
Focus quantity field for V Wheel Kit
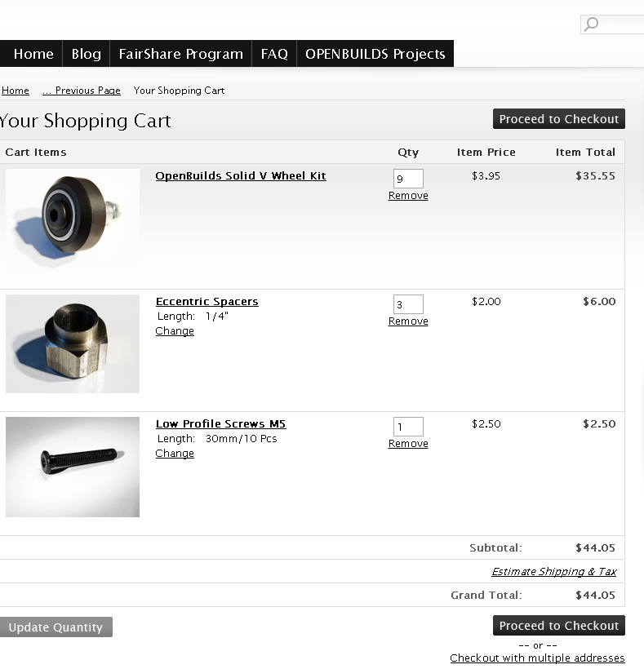point(408,179)
